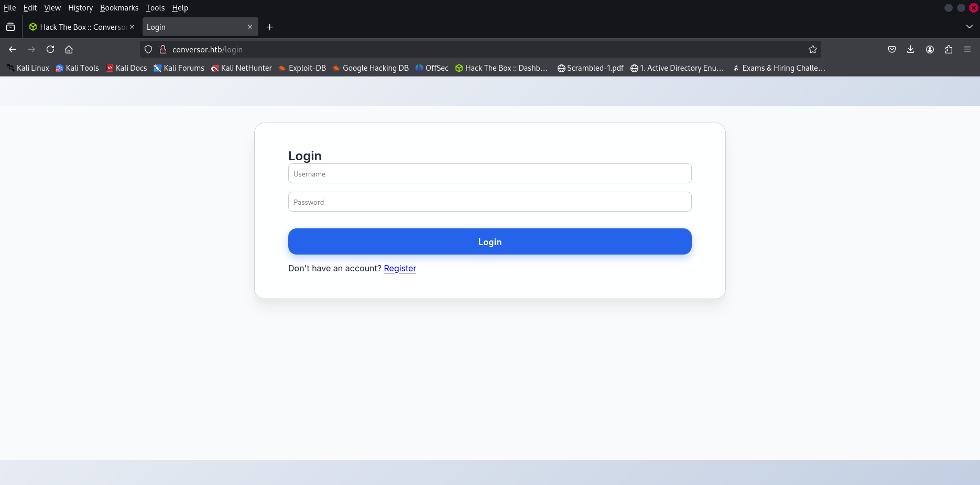Open the Bookmarks menu

pyautogui.click(x=119, y=8)
